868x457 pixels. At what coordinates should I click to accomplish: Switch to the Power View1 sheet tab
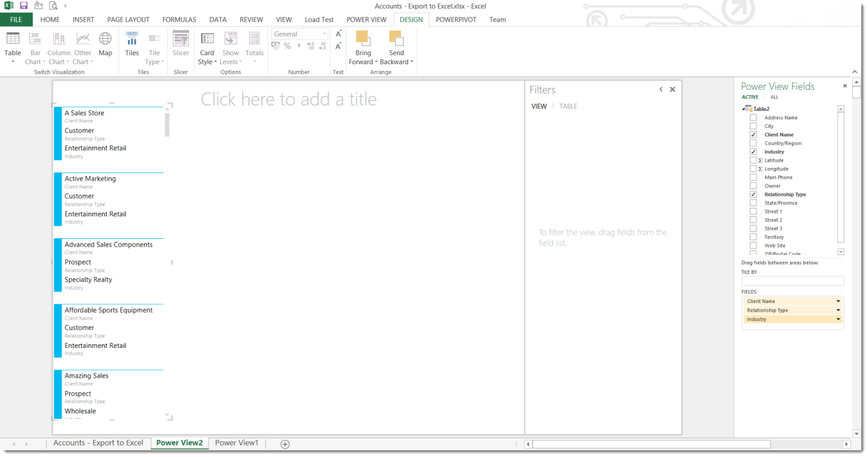pos(236,443)
